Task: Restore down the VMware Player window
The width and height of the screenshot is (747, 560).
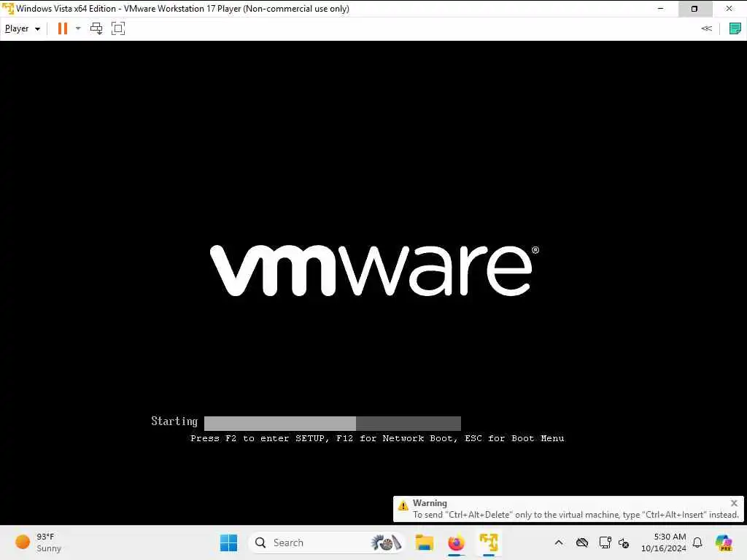Action: click(694, 9)
